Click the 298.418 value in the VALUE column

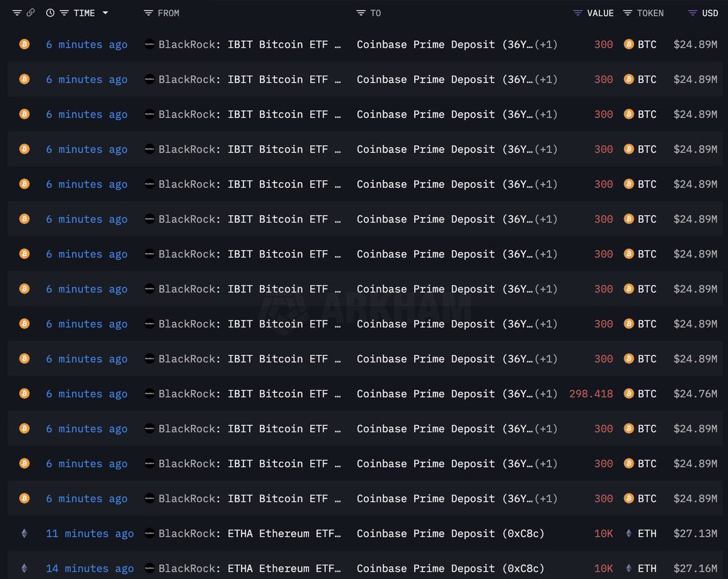[x=591, y=394]
